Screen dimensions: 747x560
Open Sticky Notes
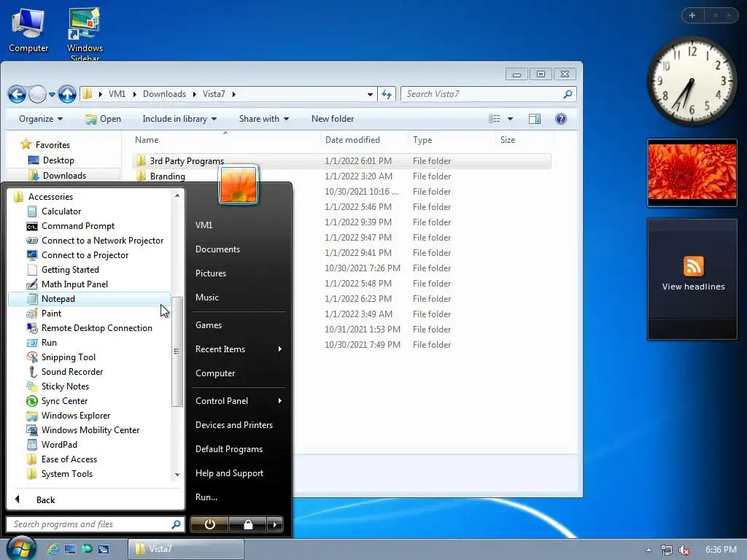pos(65,386)
